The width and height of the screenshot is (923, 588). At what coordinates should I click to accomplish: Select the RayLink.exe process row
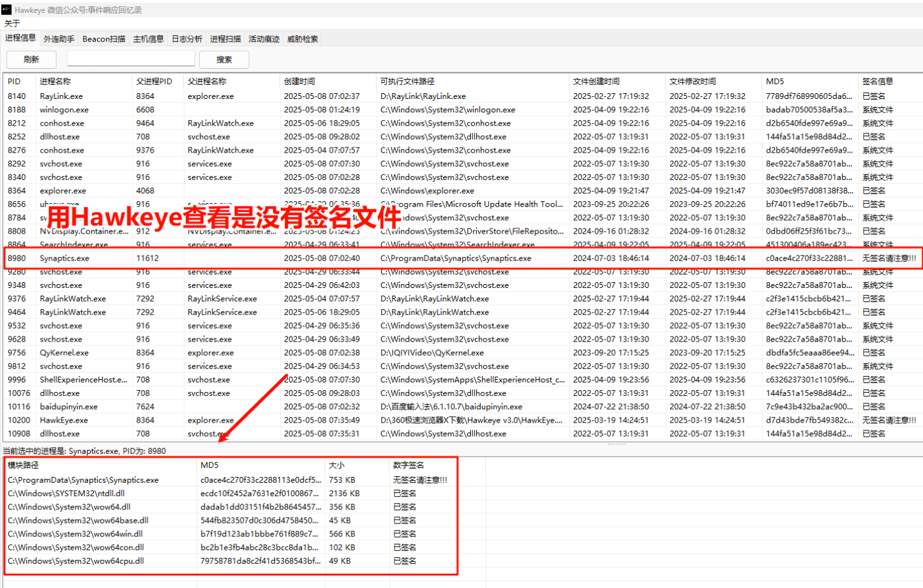click(x=463, y=96)
